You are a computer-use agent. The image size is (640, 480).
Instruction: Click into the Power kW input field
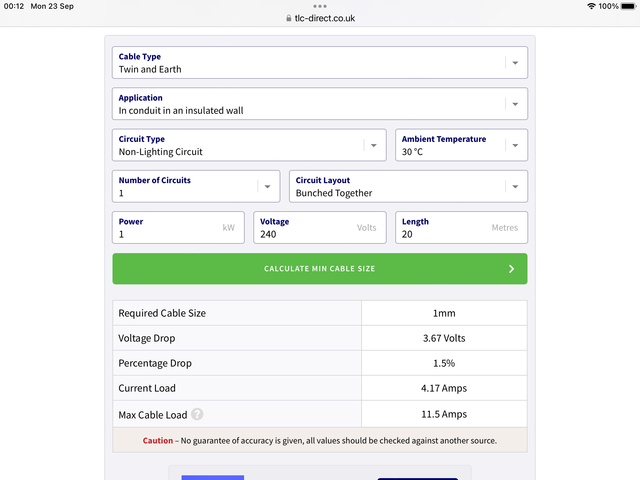pos(178,228)
